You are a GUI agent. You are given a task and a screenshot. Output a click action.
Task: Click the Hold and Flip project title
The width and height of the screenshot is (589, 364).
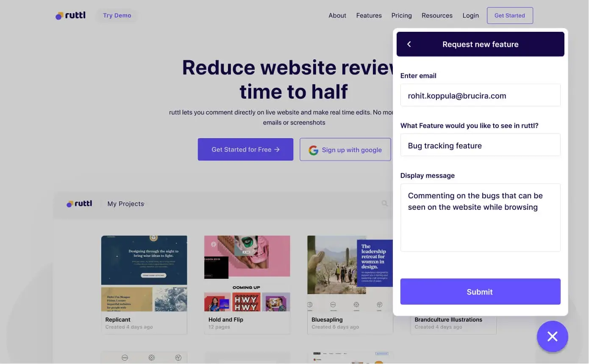pos(226,320)
